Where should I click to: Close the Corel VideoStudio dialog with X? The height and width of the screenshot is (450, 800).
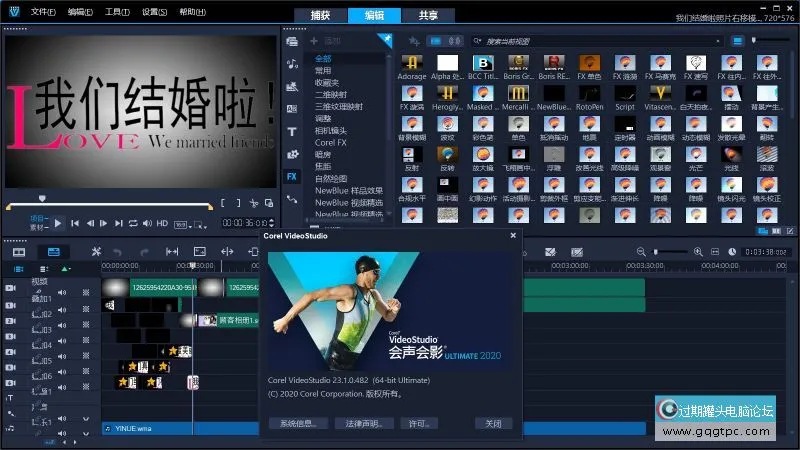(x=513, y=235)
